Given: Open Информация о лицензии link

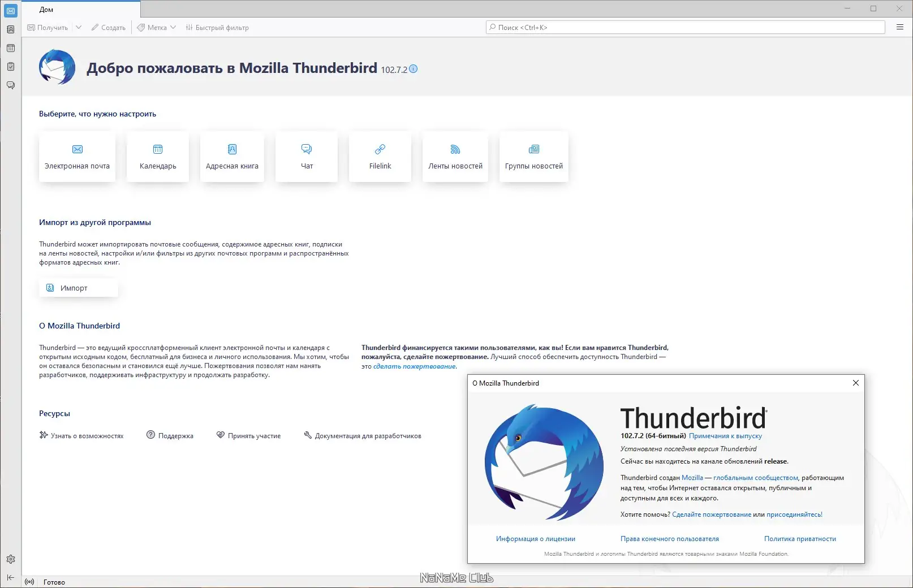Looking at the screenshot, I should click(x=536, y=539).
